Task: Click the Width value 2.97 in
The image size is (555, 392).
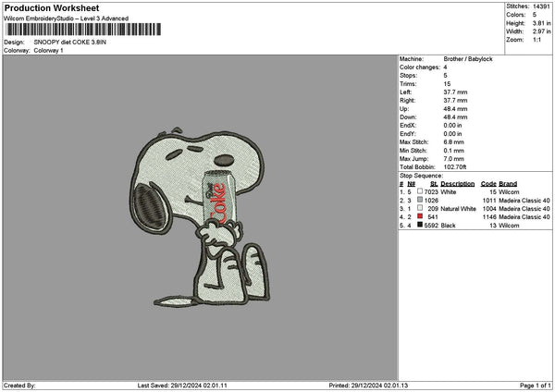Action: [x=542, y=31]
